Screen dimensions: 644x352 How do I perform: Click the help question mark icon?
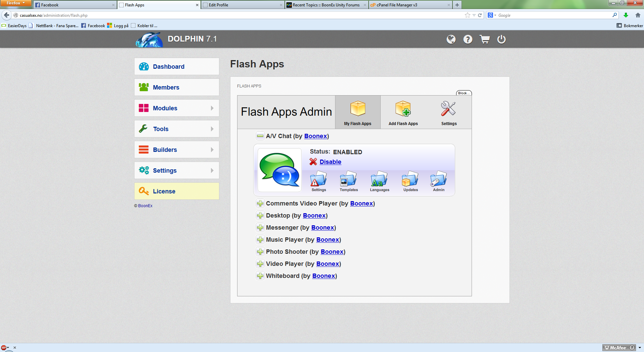[x=468, y=40]
